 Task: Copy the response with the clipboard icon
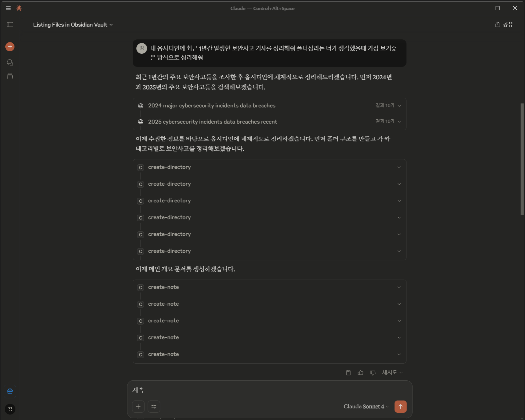(x=348, y=373)
